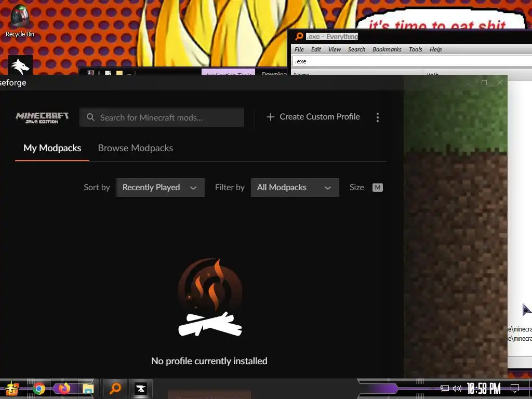
Task: Open the Recycle Bin desktop icon
Action: pyautogui.click(x=20, y=21)
